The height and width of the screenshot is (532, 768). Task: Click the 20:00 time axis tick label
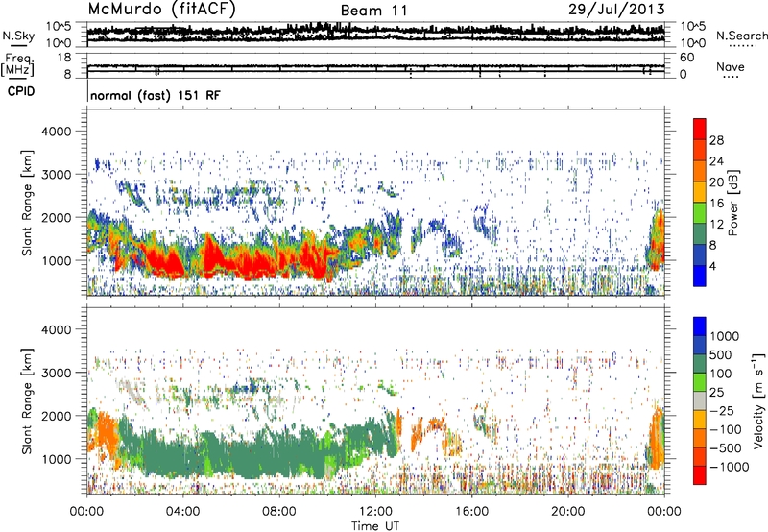pyautogui.click(x=568, y=512)
